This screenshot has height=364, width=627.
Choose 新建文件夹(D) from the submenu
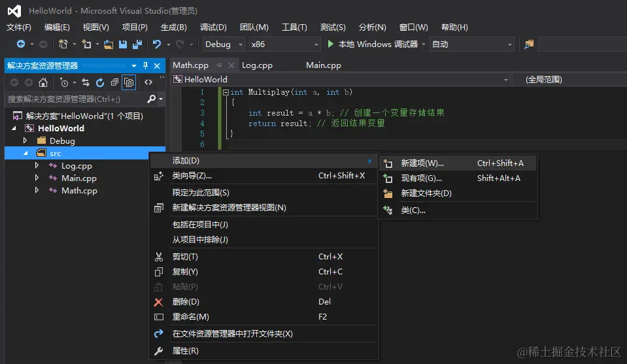458,193
